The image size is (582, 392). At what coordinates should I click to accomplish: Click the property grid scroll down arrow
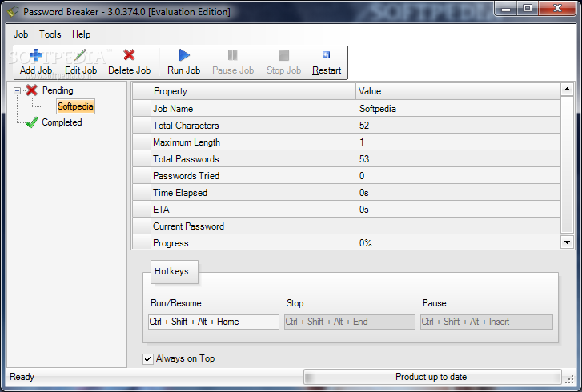click(x=567, y=242)
